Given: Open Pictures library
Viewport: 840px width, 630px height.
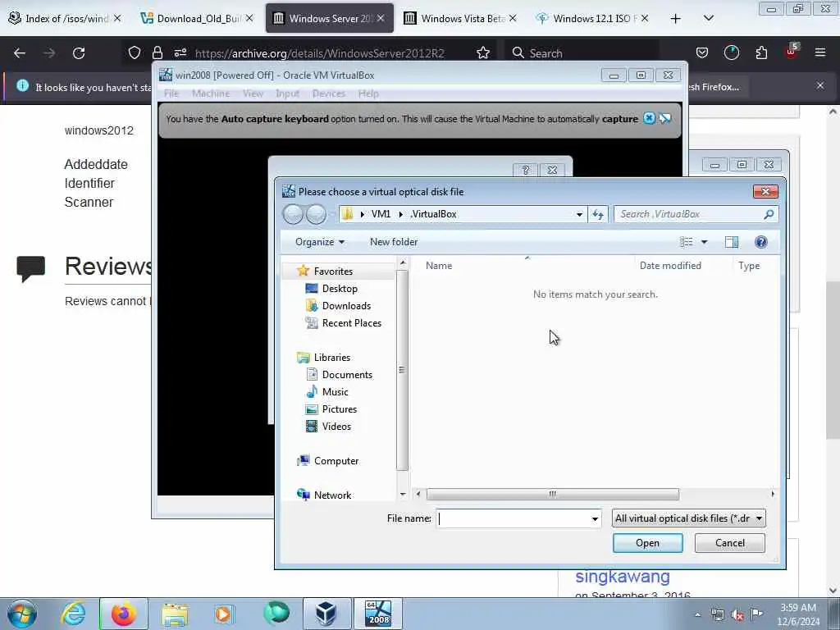Looking at the screenshot, I should click(340, 409).
